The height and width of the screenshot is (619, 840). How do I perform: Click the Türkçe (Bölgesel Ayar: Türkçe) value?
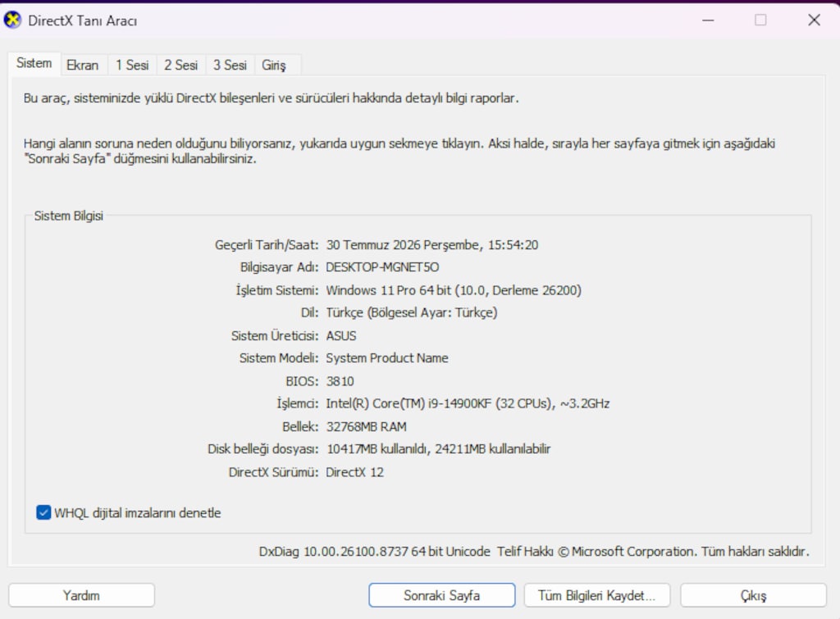tap(412, 312)
